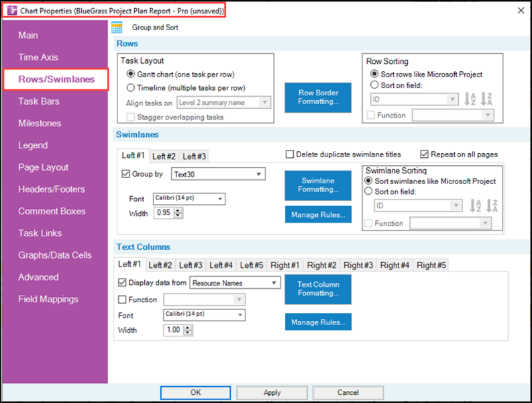Open Legend settings

tap(33, 146)
